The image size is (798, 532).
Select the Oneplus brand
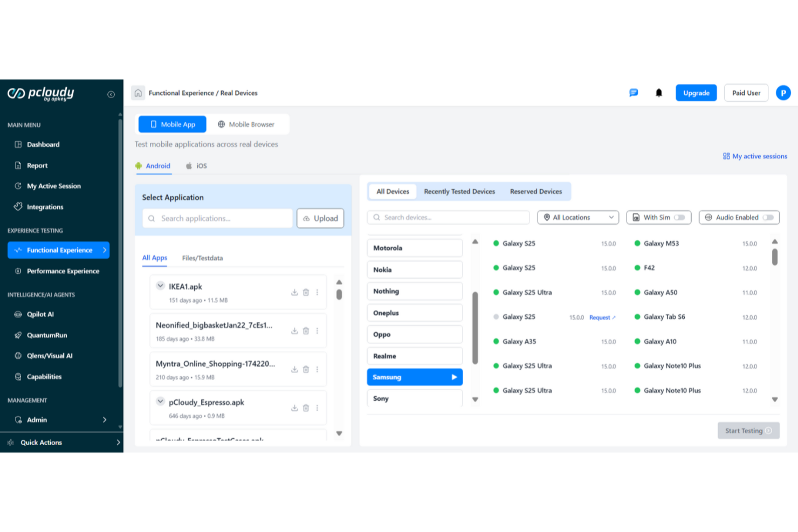[x=415, y=313]
